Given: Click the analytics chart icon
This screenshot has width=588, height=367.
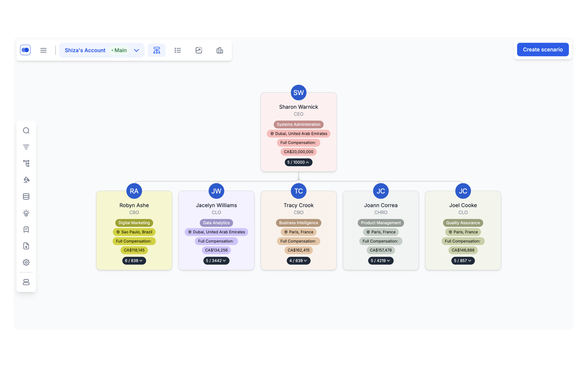Looking at the screenshot, I should pyautogui.click(x=219, y=50).
